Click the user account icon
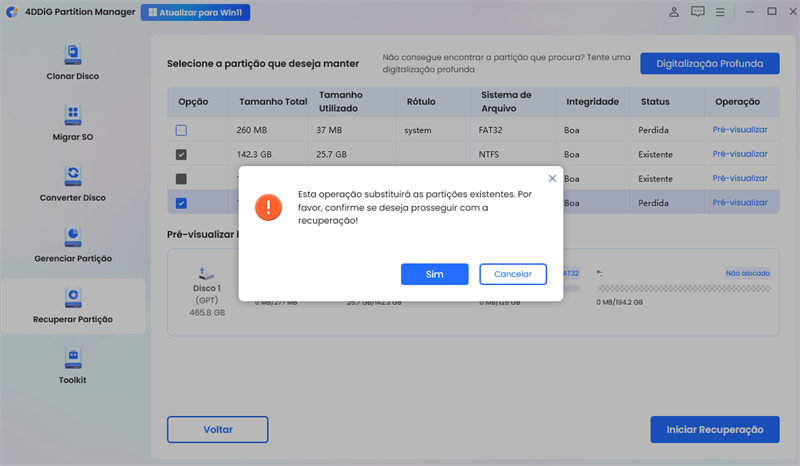This screenshot has height=466, width=800. [673, 13]
